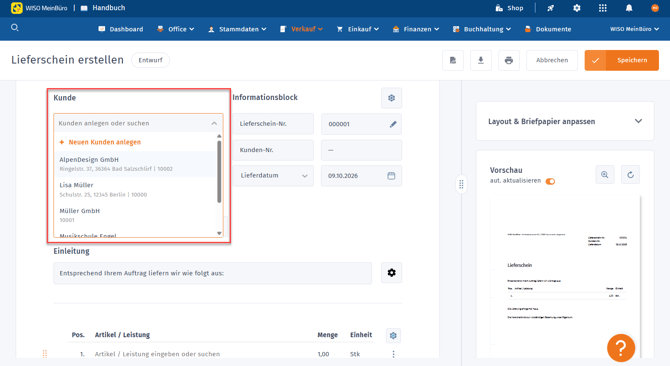Select customer AlpenDesign GmbH
The width and height of the screenshot is (670, 366).
tap(135, 164)
